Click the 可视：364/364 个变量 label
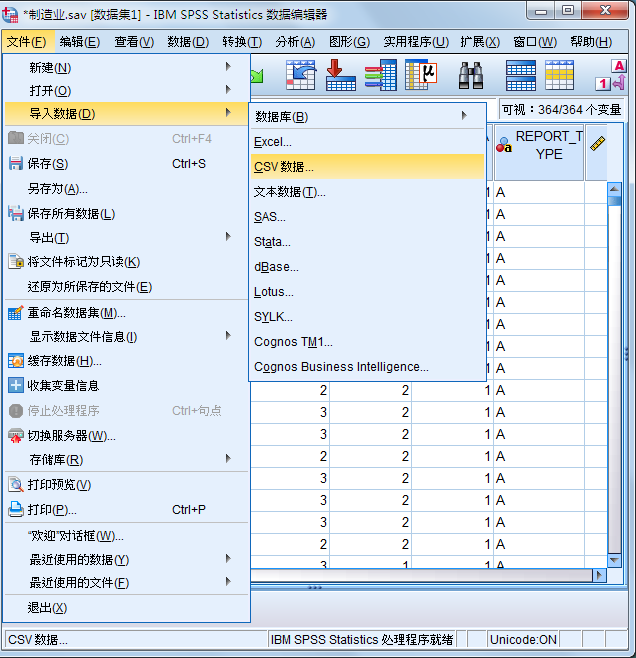 [561, 110]
